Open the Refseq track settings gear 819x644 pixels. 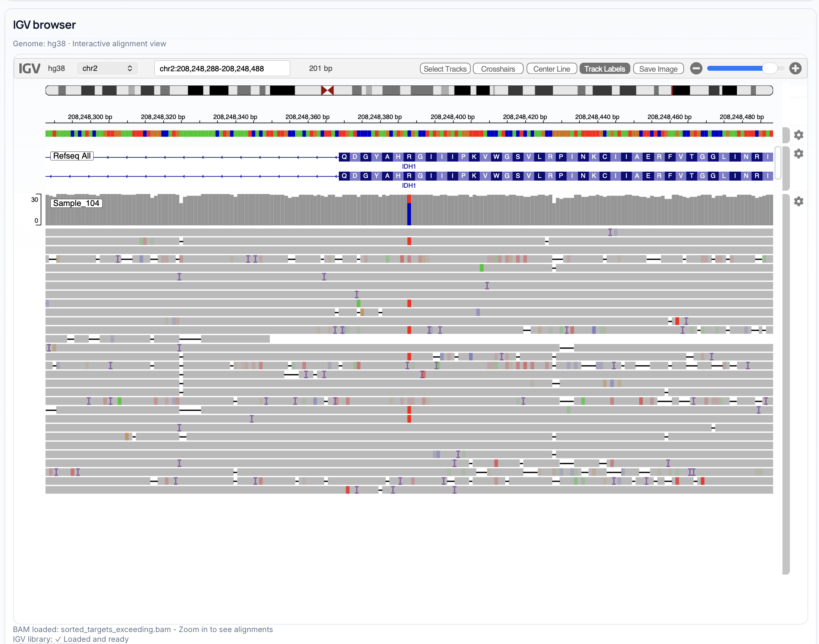pos(799,153)
